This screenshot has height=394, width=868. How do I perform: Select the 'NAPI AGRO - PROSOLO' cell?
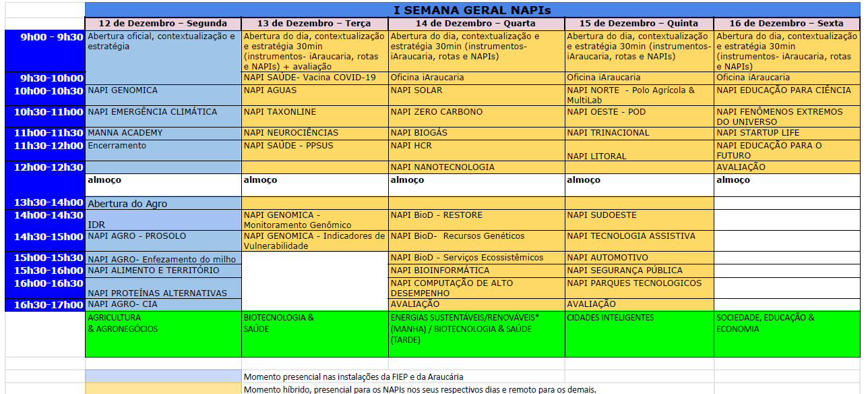(164, 242)
